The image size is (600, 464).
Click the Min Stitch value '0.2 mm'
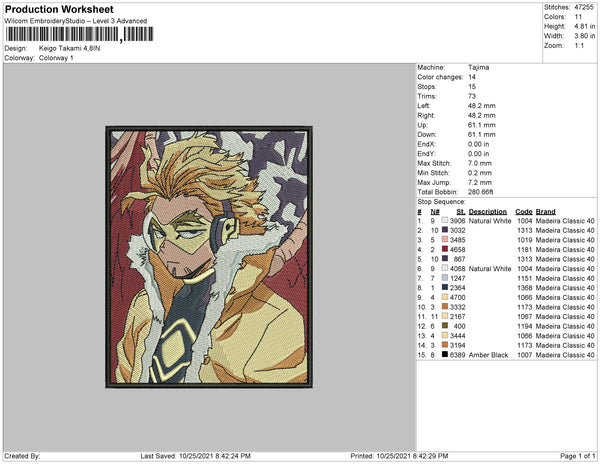click(x=480, y=173)
